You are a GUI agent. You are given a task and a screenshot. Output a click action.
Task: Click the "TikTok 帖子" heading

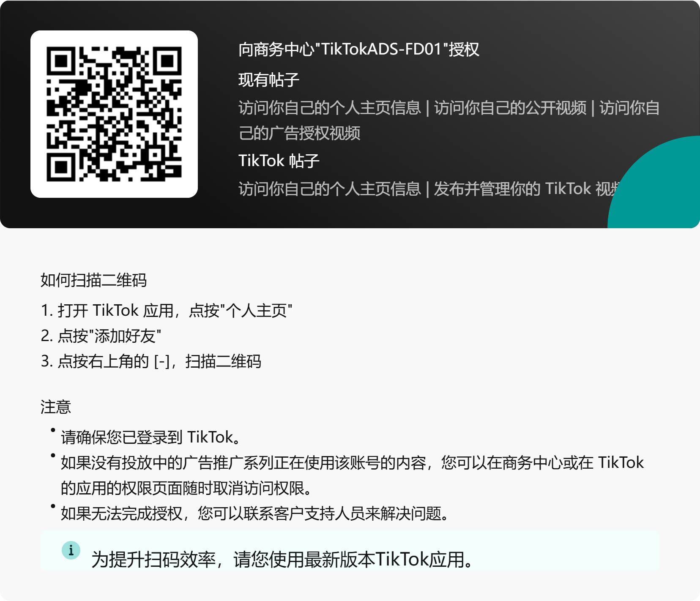pyautogui.click(x=279, y=161)
